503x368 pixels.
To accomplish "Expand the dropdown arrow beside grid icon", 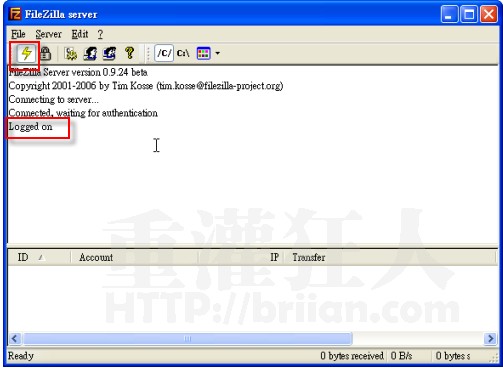I will pyautogui.click(x=217, y=53).
